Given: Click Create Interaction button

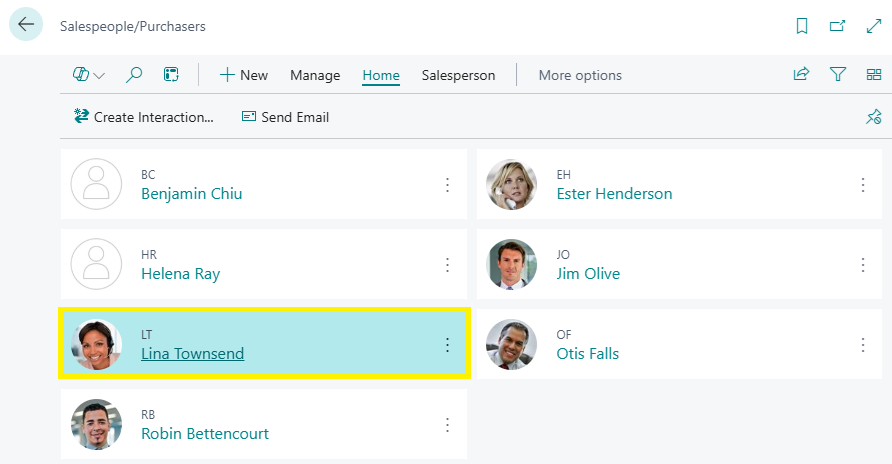Looking at the screenshot, I should click(144, 117).
